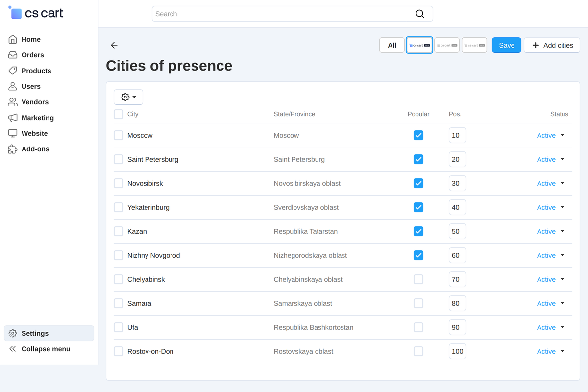
Task: Edit the position field showing 100
Action: coord(458,351)
